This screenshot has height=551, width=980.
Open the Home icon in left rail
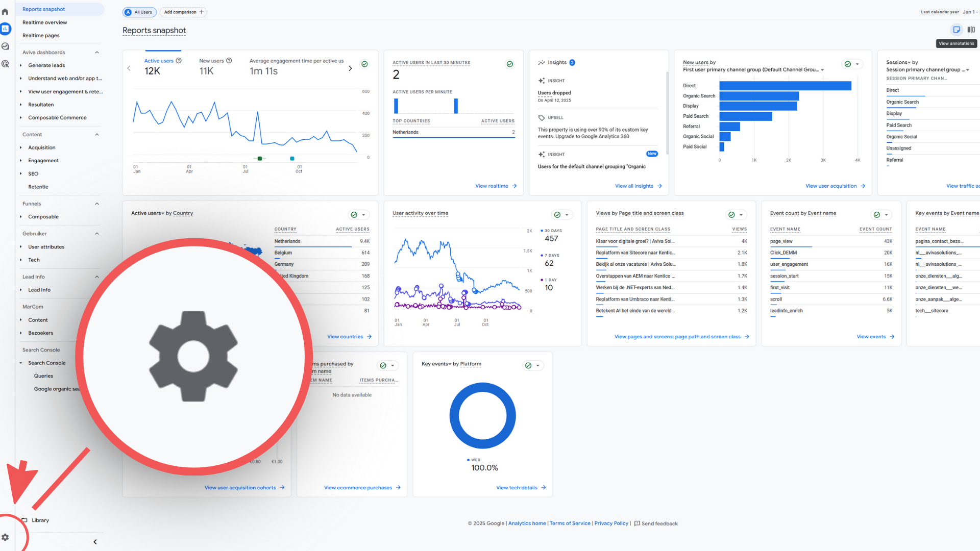tap(5, 12)
